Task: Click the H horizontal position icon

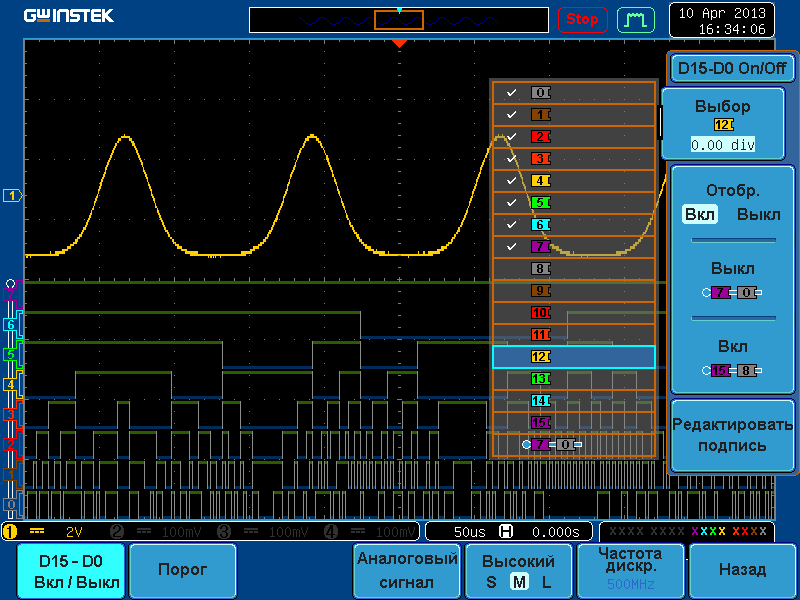Action: tap(505, 531)
